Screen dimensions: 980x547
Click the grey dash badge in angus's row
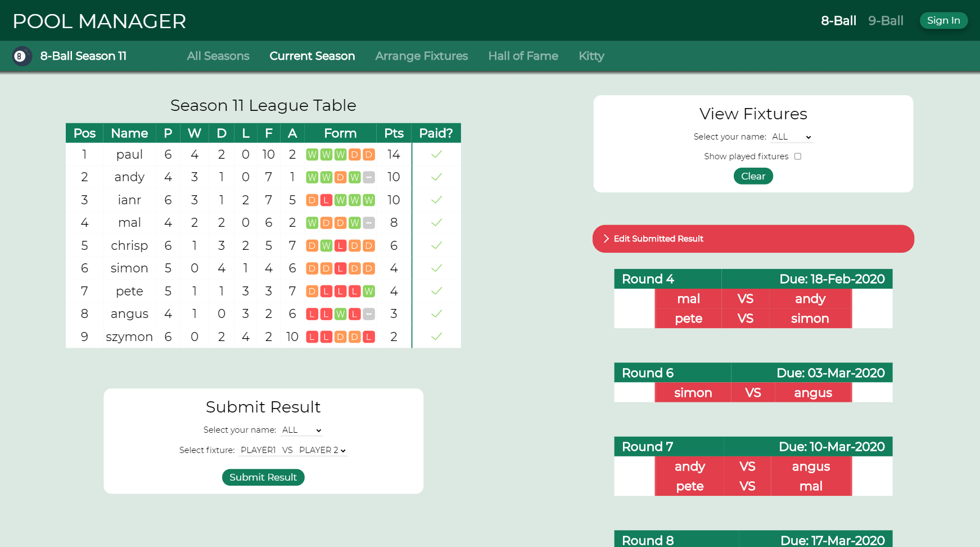[368, 314]
